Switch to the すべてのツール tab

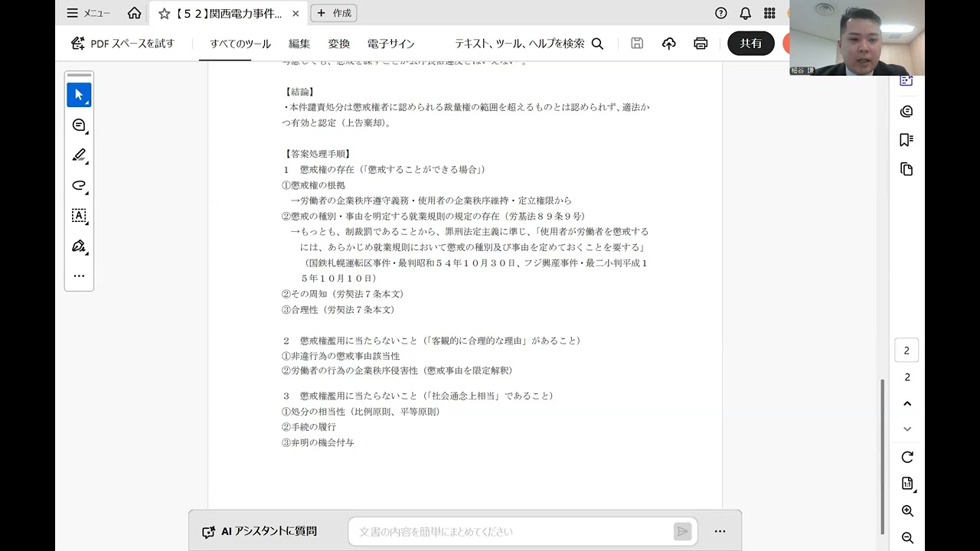coord(240,44)
